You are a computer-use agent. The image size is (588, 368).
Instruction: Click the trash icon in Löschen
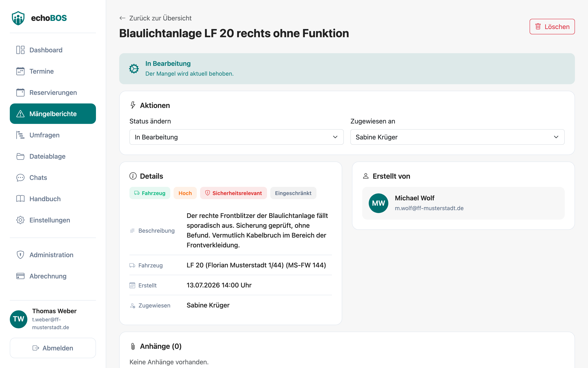tap(538, 27)
